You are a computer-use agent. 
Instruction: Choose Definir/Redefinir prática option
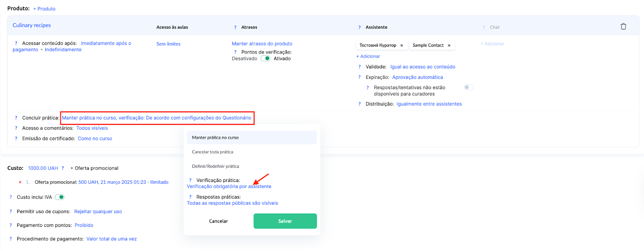coord(215,166)
